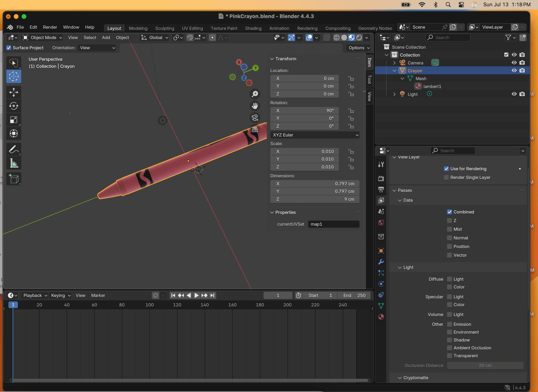
Task: Open the XYZ Euler rotation mode dropdown
Action: tap(315, 135)
